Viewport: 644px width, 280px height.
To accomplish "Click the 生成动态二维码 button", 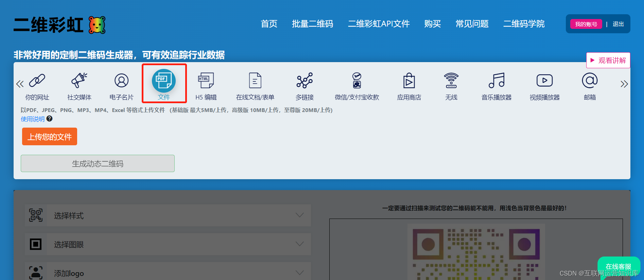I will (x=98, y=164).
